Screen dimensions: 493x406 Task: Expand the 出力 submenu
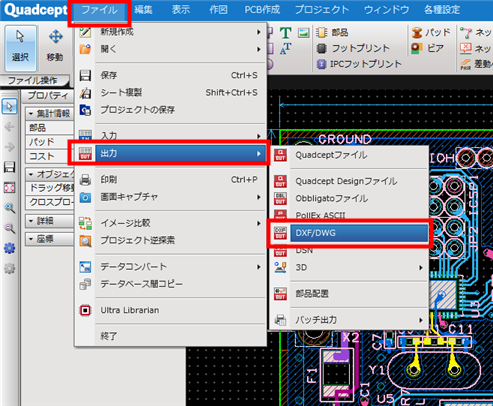171,153
